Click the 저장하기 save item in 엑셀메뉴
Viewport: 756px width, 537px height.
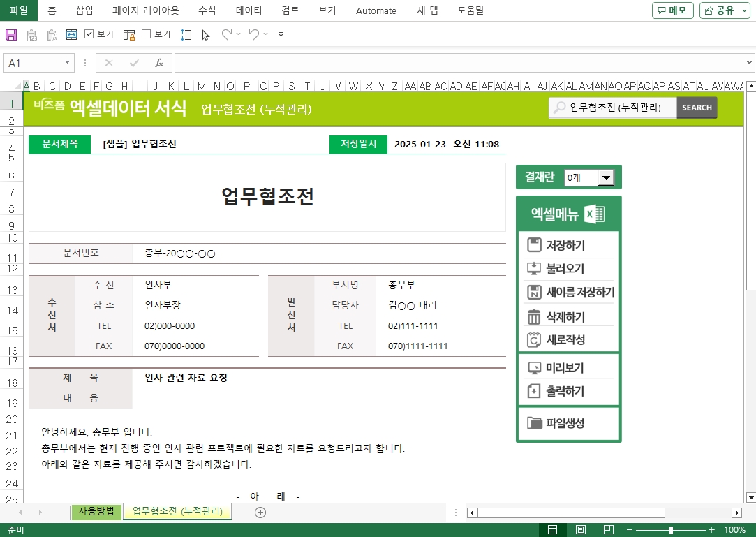(x=565, y=245)
